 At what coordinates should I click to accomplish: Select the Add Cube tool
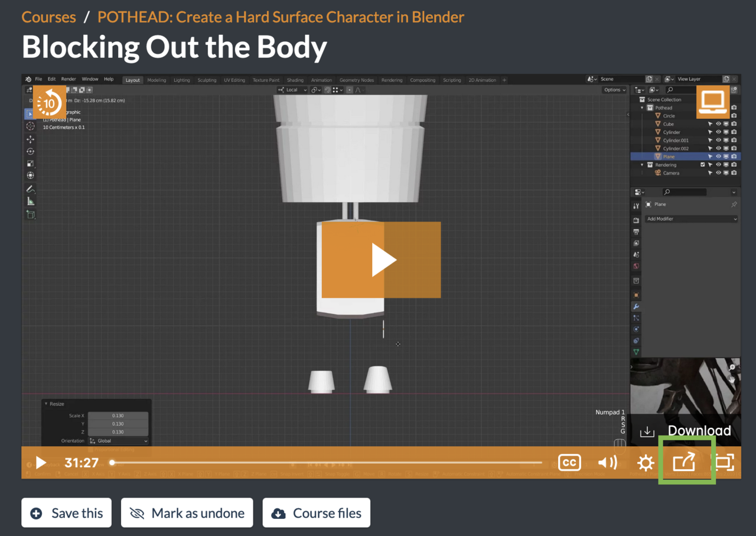pos(30,215)
